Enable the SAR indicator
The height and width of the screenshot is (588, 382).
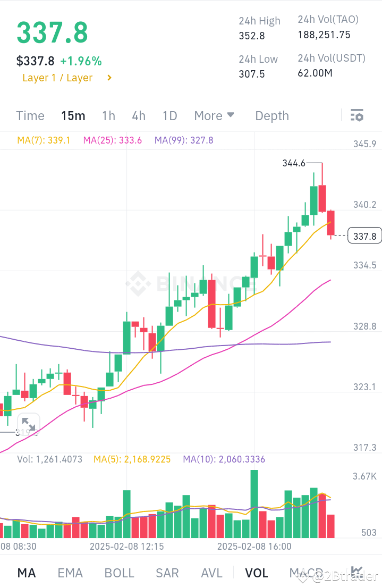click(x=167, y=573)
